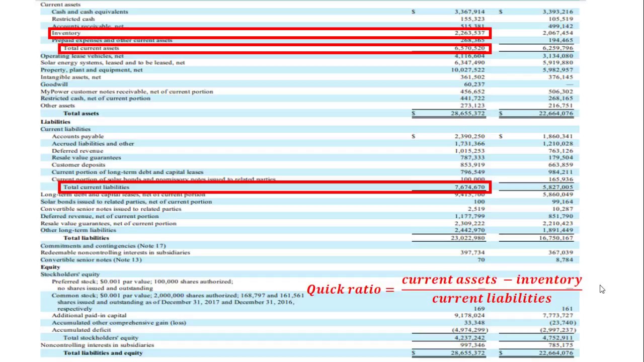Click the "Cash and cash equivalents" row label
This screenshot has height=362, width=644.
[x=90, y=12]
